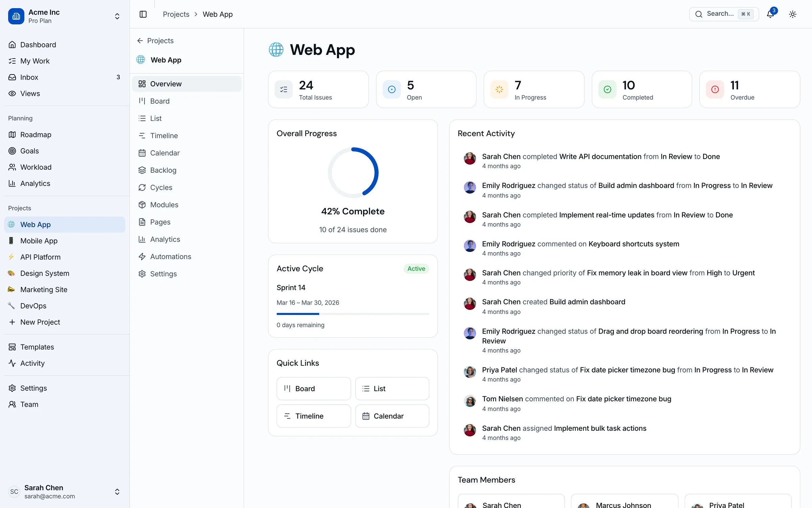Click the Active cycle badge
The width and height of the screenshot is (812, 508).
416,269
